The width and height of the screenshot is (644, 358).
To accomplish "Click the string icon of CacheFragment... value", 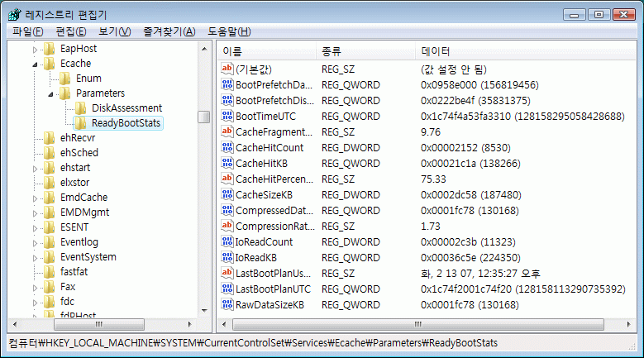I will click(227, 131).
